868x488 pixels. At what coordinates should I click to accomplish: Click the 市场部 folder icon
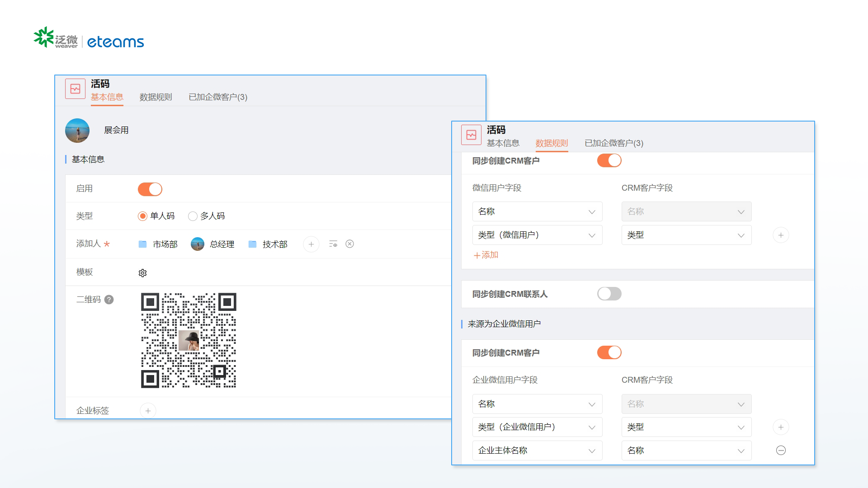click(x=142, y=244)
